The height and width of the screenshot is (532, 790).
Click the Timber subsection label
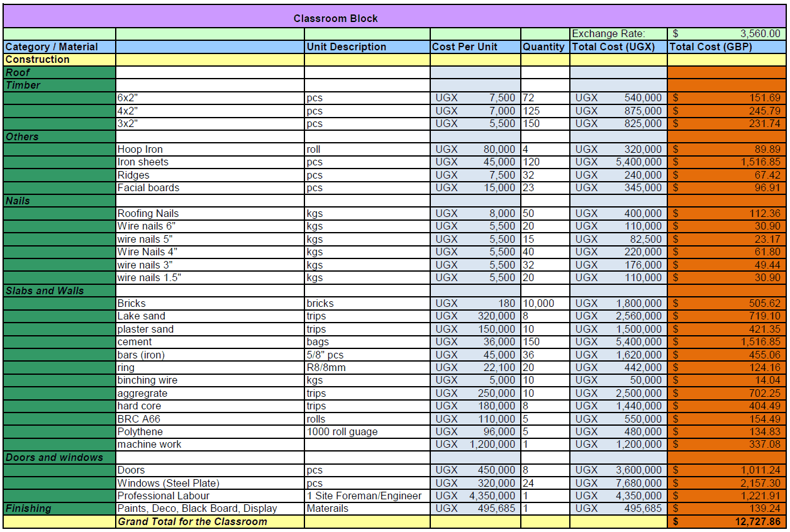pos(59,85)
